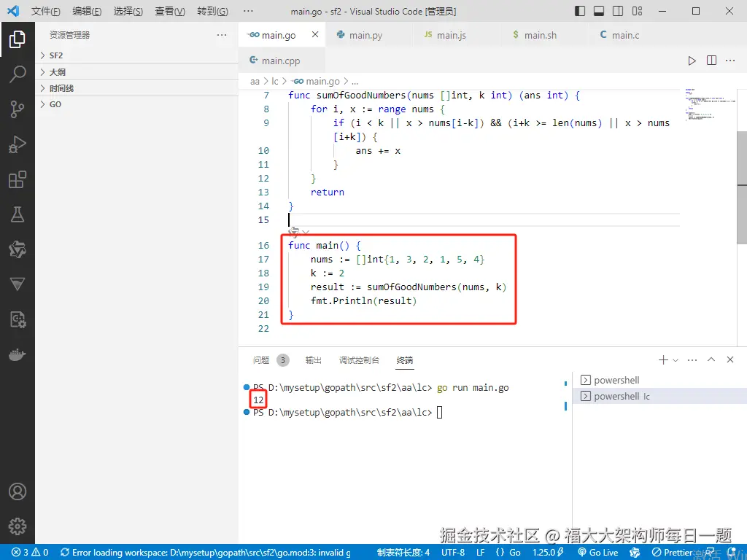Add a new terminal with plus icon
Image resolution: width=747 pixels, height=560 pixels.
point(662,360)
